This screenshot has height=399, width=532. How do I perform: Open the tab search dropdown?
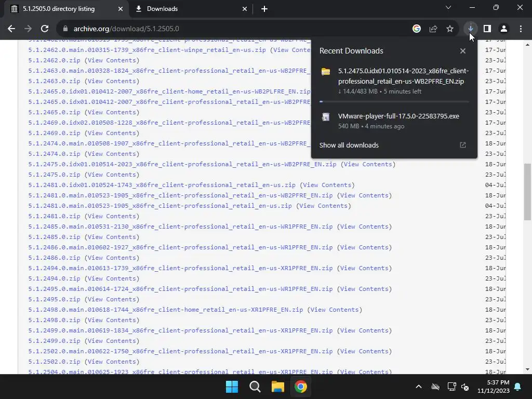click(x=448, y=7)
